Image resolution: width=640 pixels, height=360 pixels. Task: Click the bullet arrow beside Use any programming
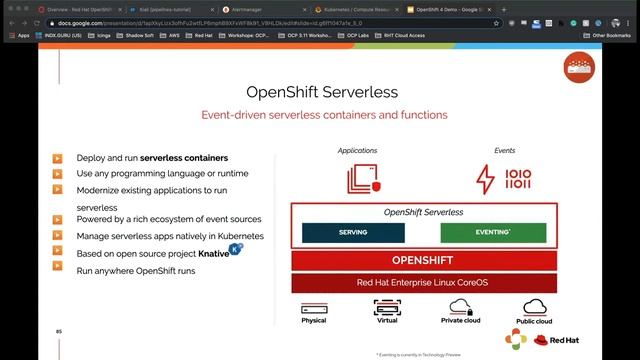(x=58, y=174)
